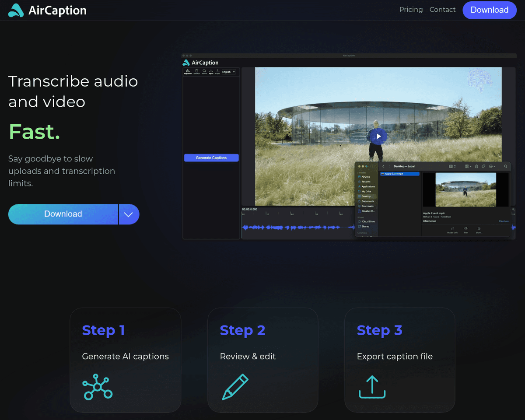Click the Regenerate icon in the app toolbar

(188, 72)
